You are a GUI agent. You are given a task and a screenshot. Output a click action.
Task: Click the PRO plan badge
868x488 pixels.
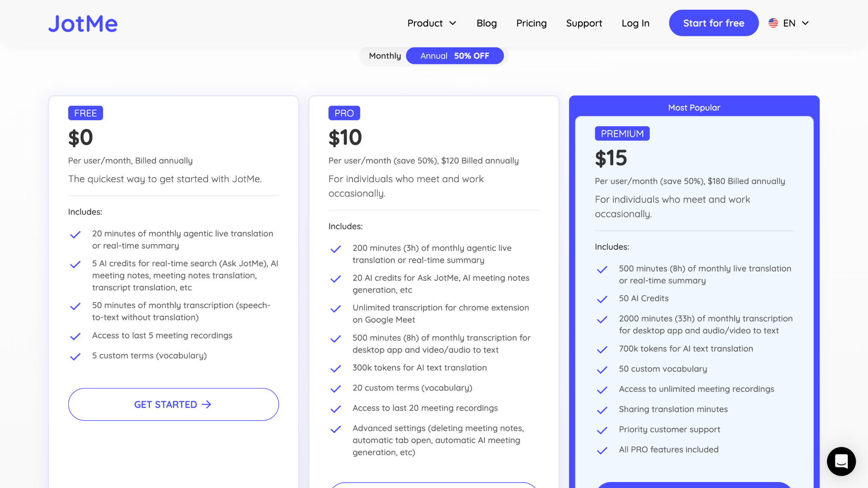344,113
